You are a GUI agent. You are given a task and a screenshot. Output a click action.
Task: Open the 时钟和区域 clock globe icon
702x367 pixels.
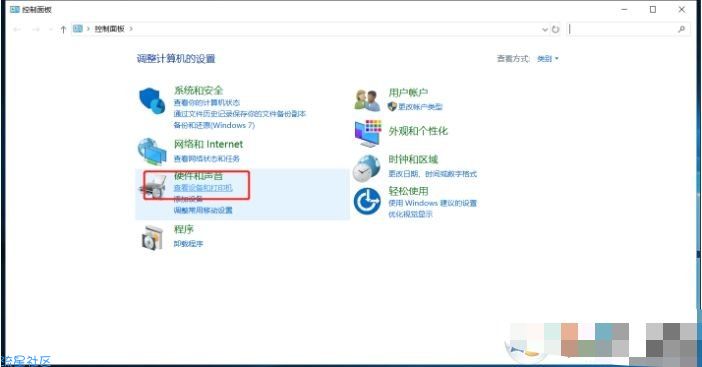pos(367,168)
